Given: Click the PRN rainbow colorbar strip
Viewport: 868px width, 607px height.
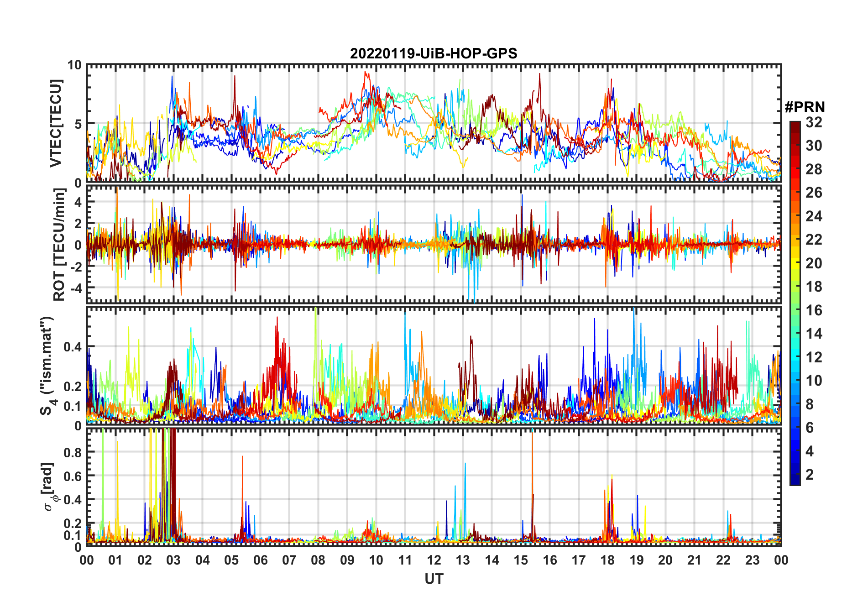Looking at the screenshot, I should (x=795, y=303).
